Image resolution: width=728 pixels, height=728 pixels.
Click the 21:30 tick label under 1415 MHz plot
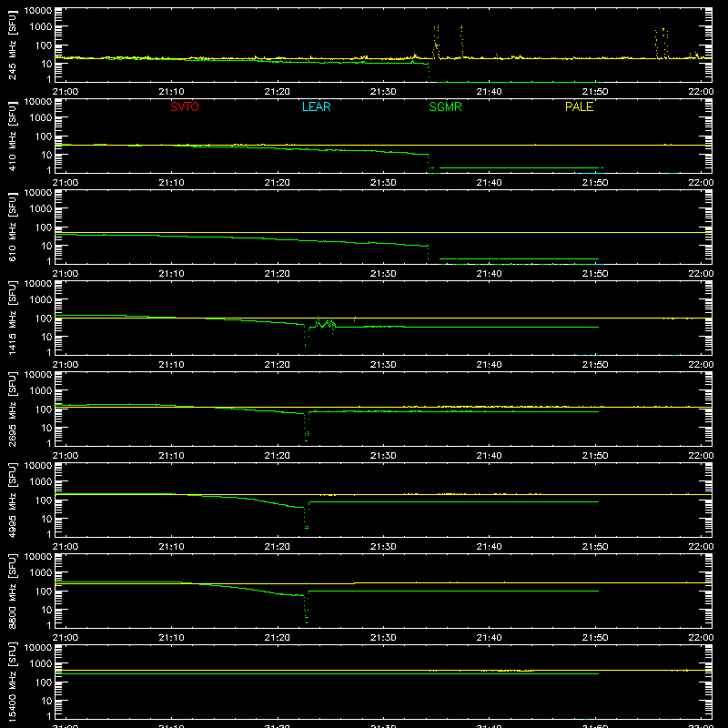tap(383, 365)
